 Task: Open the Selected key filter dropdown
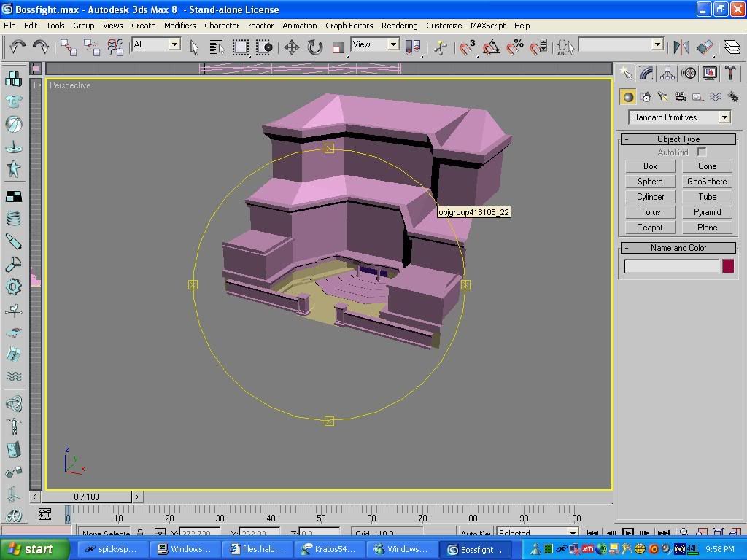click(538, 532)
